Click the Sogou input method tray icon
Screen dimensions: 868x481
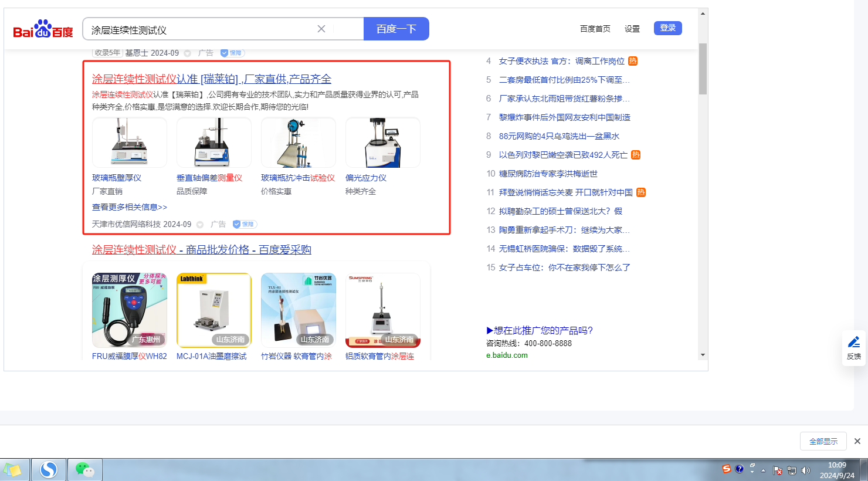pos(727,469)
